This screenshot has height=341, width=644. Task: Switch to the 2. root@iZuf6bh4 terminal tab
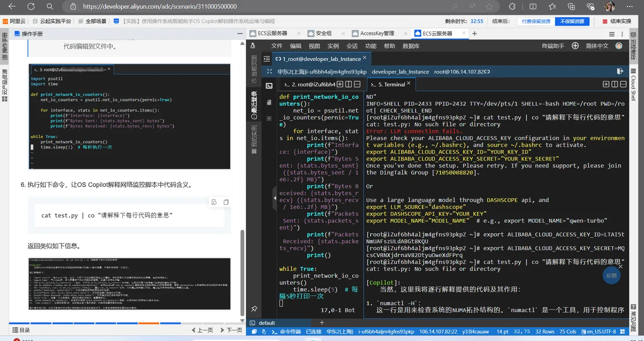(x=310, y=84)
